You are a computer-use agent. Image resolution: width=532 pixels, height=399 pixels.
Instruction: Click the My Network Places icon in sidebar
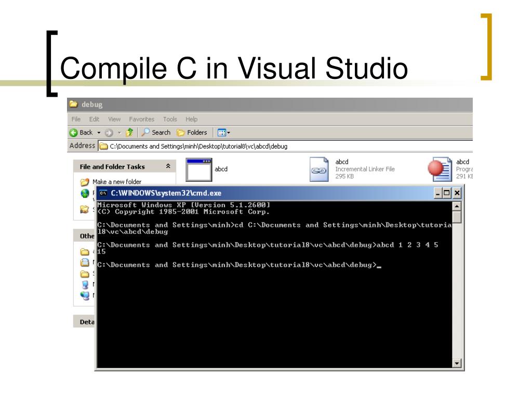tap(85, 296)
